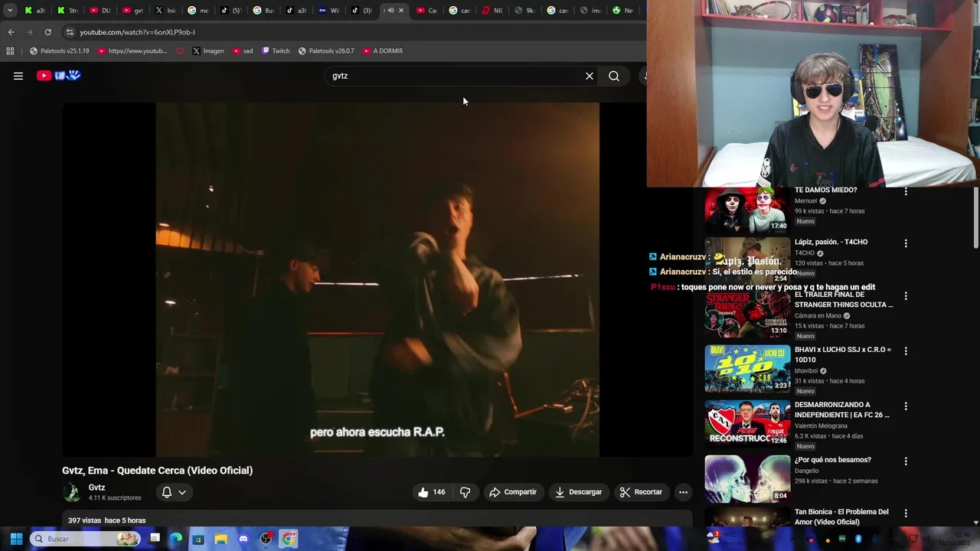Clear the search box with the X icon

coord(590,76)
